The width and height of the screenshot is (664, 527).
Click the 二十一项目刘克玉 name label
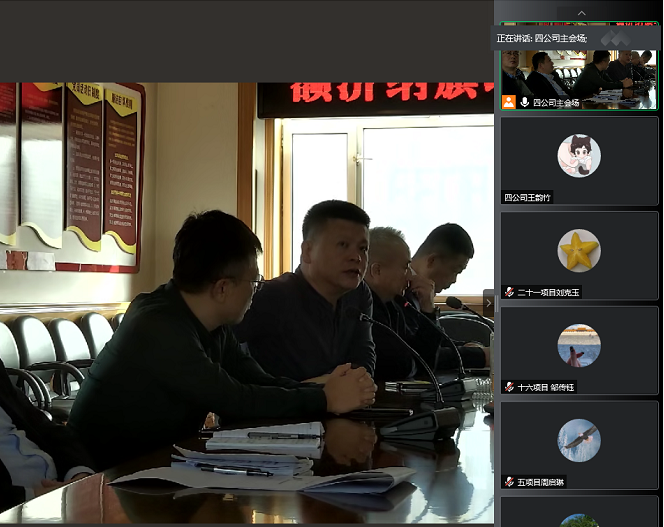click(x=548, y=292)
